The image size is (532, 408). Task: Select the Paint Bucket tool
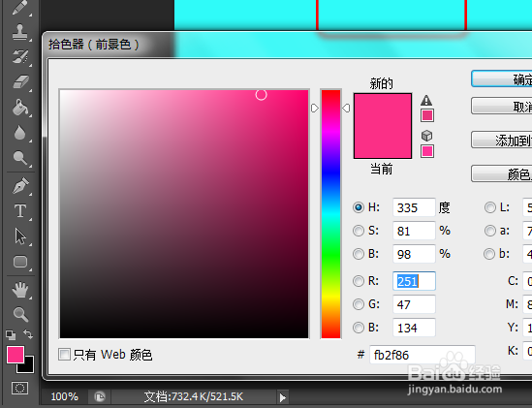point(20,108)
